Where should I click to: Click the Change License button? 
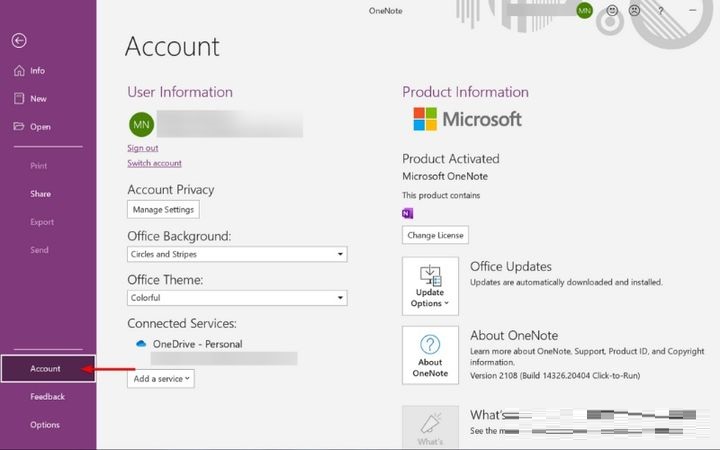[435, 235]
